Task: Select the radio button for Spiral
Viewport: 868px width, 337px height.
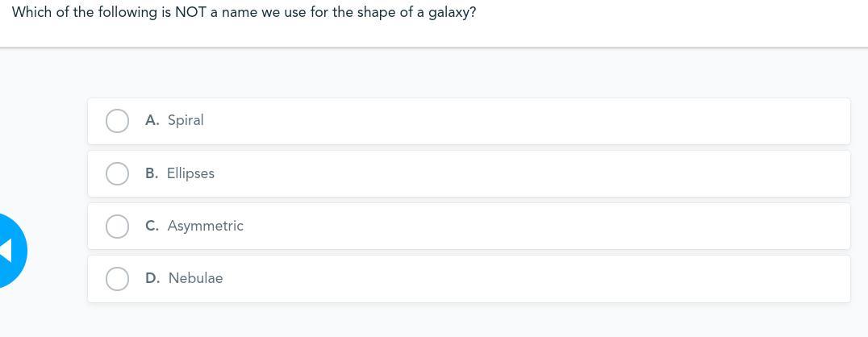Action: pyautogui.click(x=117, y=121)
